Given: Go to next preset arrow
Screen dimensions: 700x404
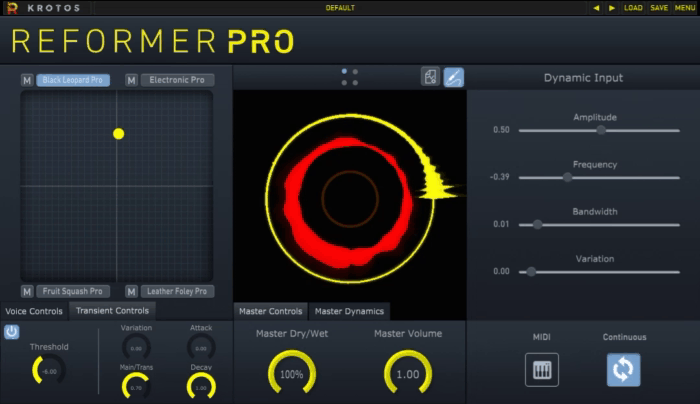Looking at the screenshot, I should click(x=612, y=8).
